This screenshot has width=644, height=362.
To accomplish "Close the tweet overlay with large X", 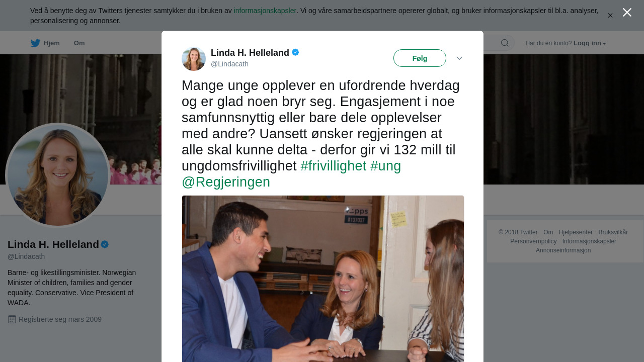I will (627, 13).
